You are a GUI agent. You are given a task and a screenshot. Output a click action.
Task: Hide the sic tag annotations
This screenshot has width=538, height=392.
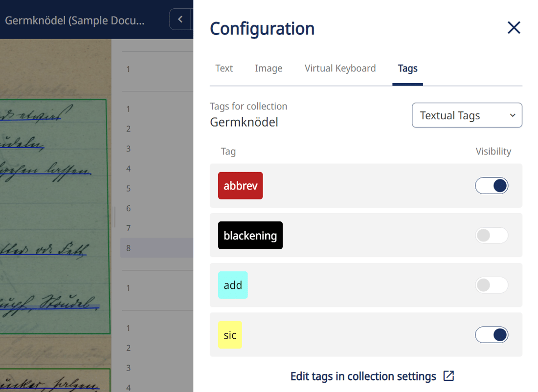(492, 335)
